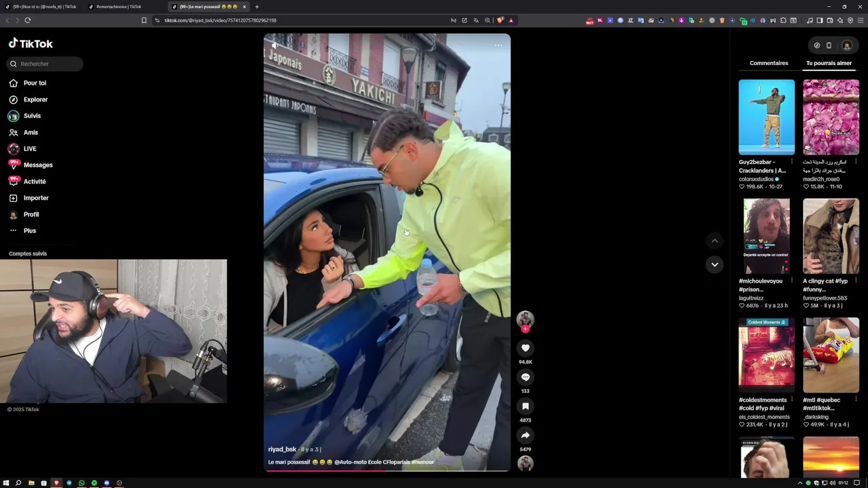Image resolution: width=868 pixels, height=488 pixels.
Task: Open the pink rose petals video thumbnail
Action: [831, 117]
